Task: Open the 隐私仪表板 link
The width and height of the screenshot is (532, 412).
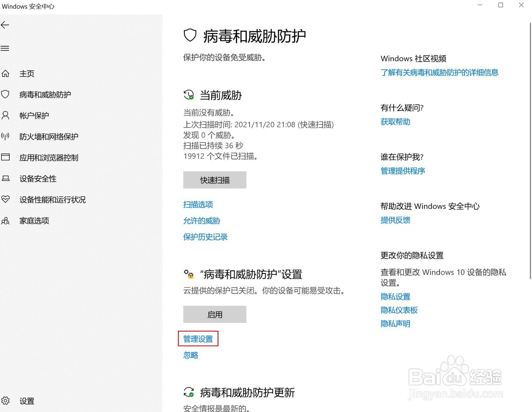Action: pyautogui.click(x=399, y=310)
